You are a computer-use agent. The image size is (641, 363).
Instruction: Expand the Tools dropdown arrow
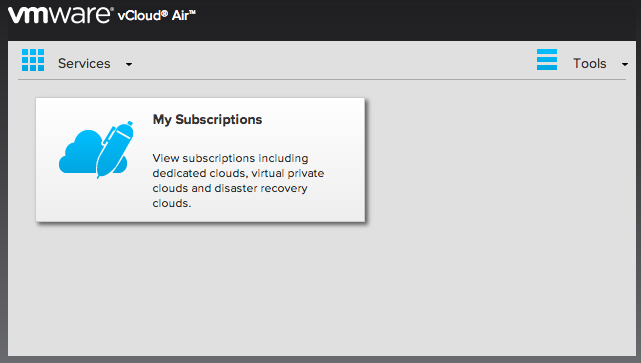coord(625,64)
